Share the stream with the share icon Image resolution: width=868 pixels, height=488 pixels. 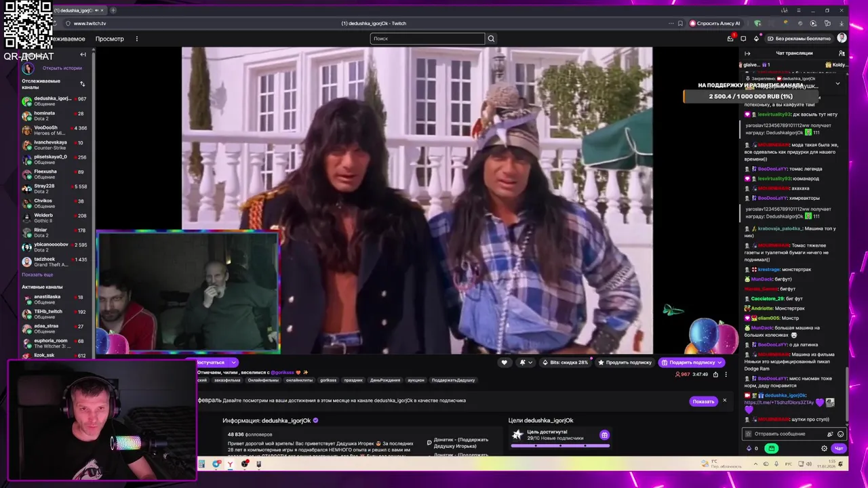coord(715,374)
